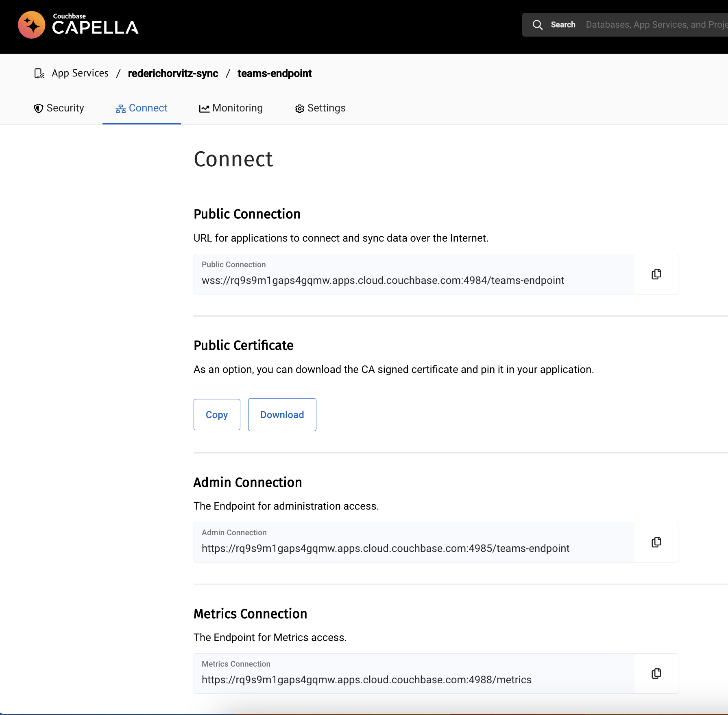Download the CA signed certificate
The image size is (728, 715).
click(282, 414)
